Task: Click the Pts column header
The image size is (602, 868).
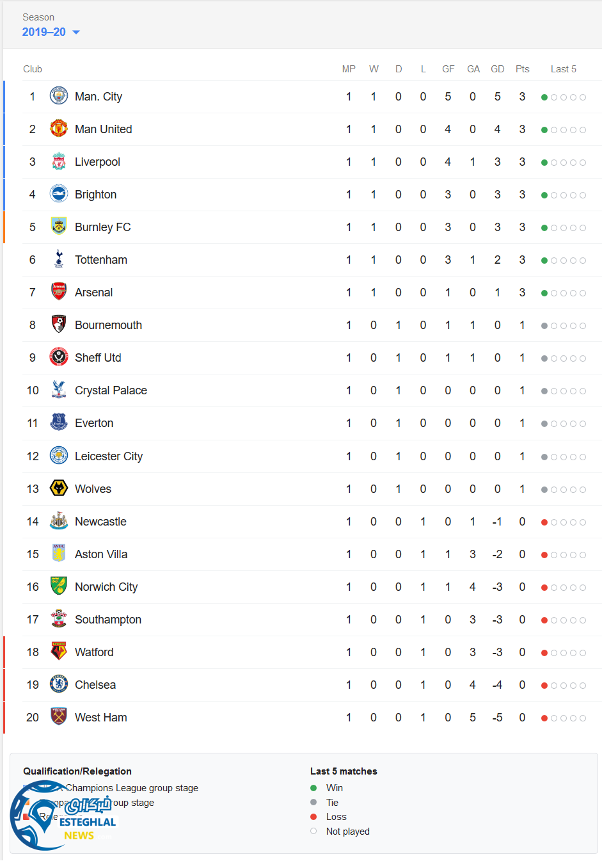Action: point(522,69)
